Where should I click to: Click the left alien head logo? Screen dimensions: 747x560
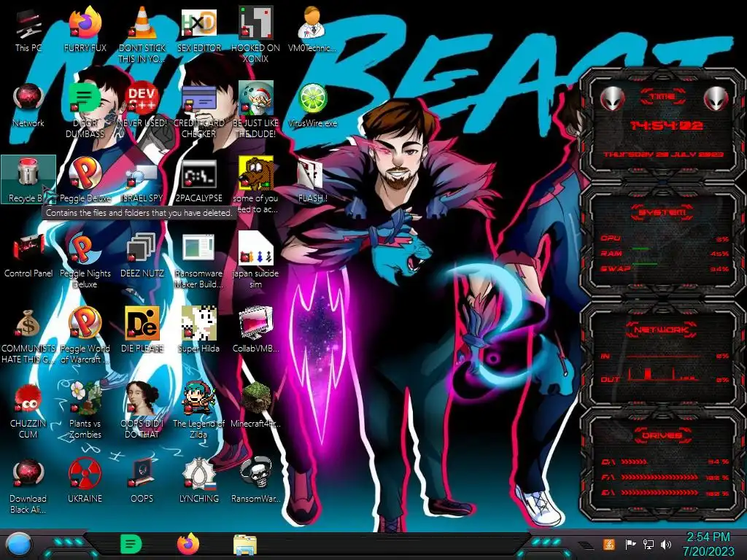pyautogui.click(x=612, y=99)
